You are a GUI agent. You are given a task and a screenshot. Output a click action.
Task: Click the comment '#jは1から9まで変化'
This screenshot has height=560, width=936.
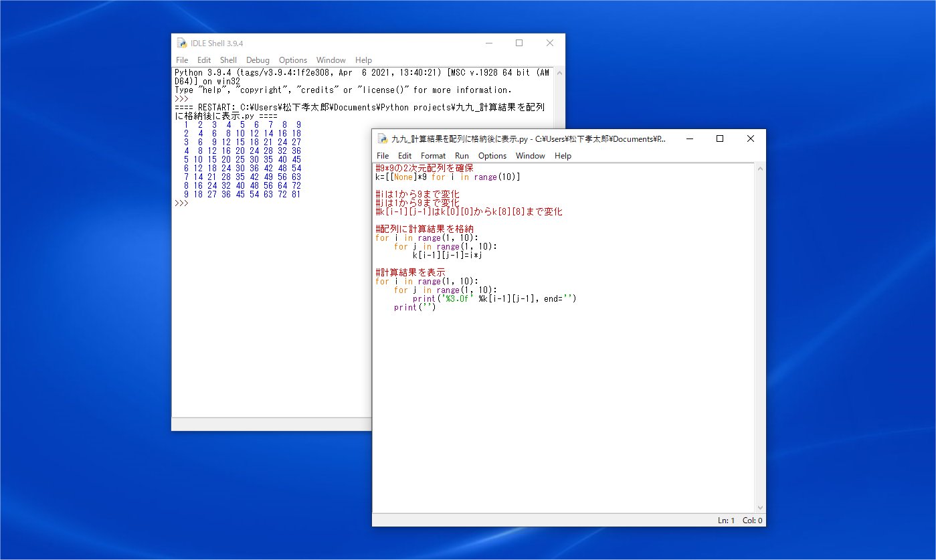click(x=417, y=203)
